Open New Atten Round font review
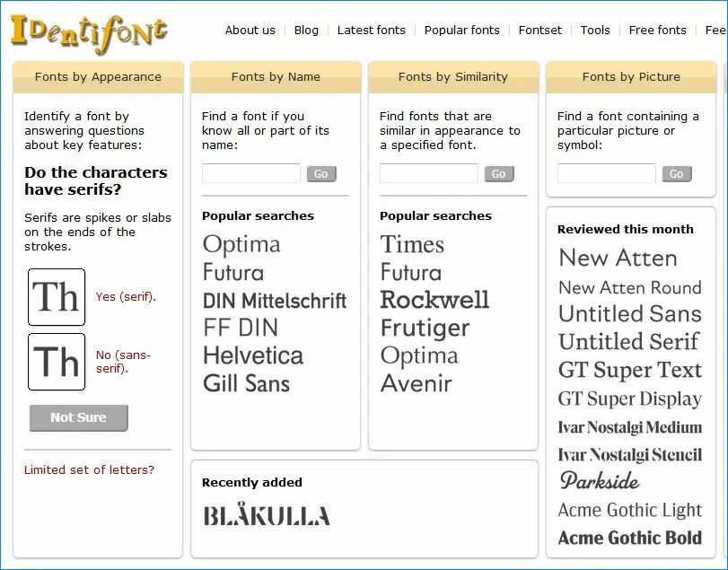 (x=630, y=288)
